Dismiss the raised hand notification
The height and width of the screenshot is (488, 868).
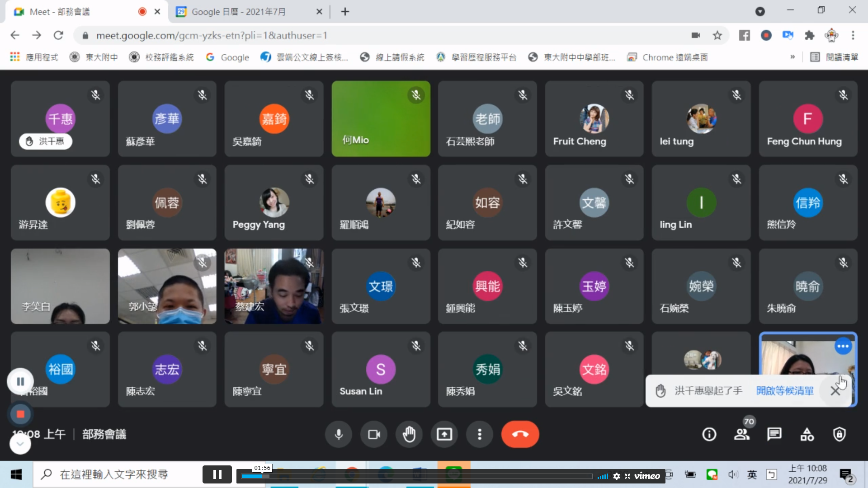point(835,391)
